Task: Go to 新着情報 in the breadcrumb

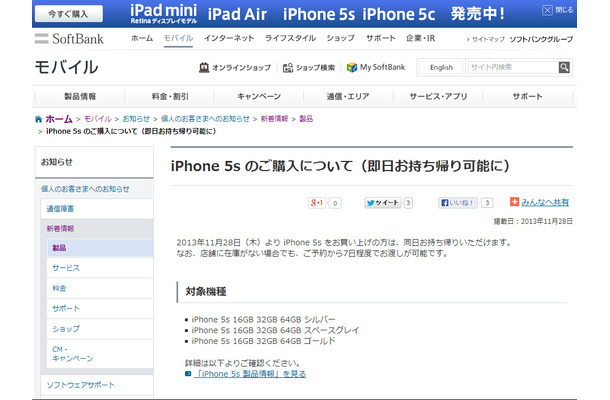Action: tap(274, 119)
